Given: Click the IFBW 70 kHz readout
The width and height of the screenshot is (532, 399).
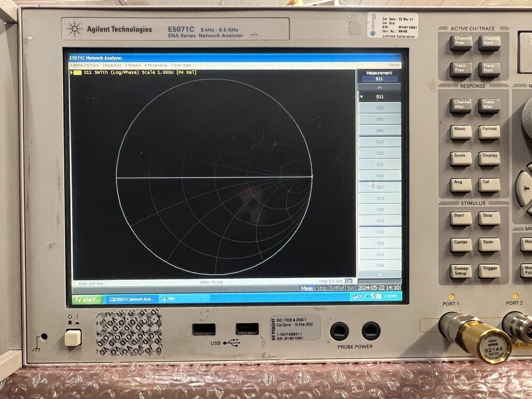Looking at the screenshot, I should pyautogui.click(x=211, y=282).
